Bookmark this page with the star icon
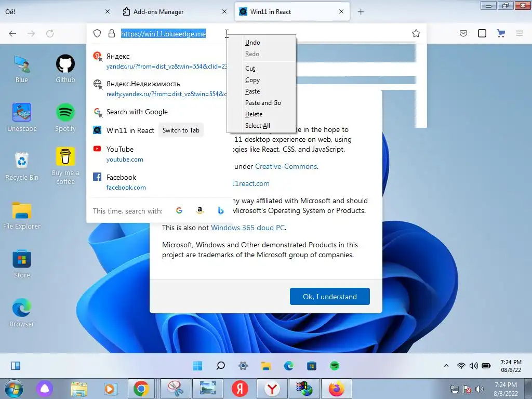The width and height of the screenshot is (532, 399). [416, 33]
